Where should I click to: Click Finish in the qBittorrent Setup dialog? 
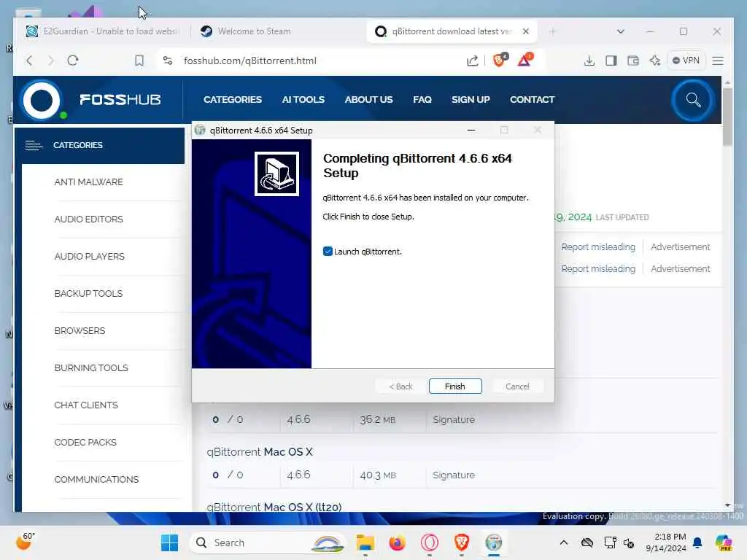(455, 386)
